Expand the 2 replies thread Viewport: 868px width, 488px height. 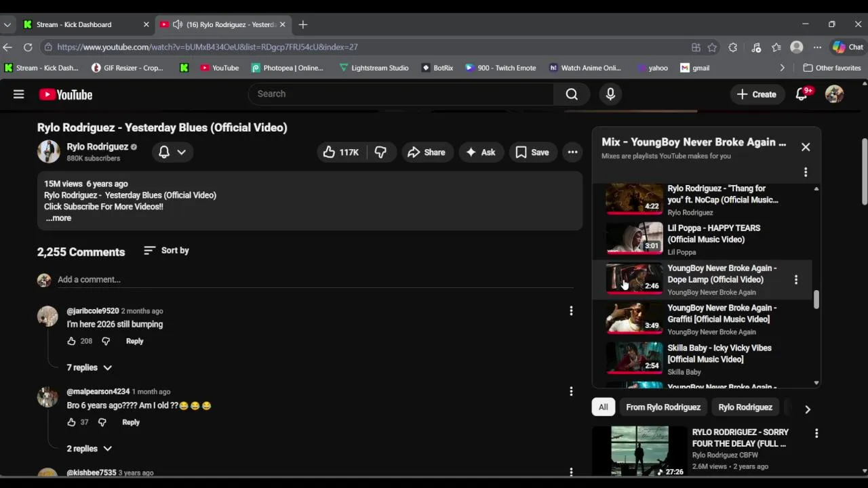[89, 449]
